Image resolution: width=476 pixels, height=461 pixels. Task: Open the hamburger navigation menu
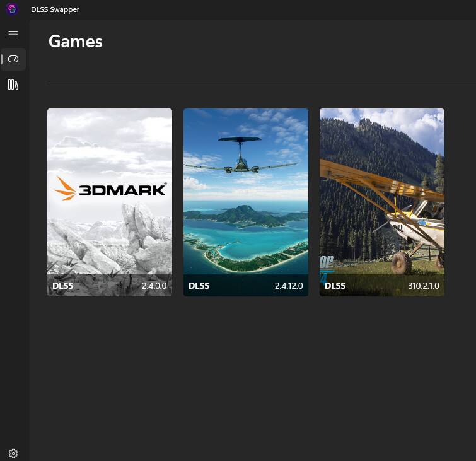[x=13, y=34]
